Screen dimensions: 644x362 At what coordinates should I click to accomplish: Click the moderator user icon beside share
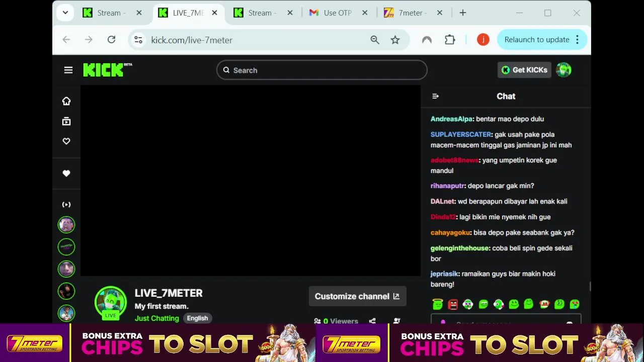(x=397, y=321)
